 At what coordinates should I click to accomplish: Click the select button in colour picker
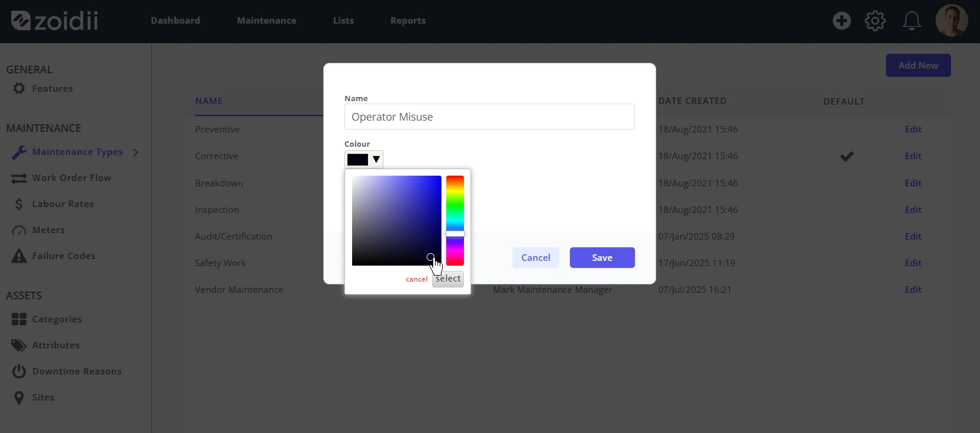tap(448, 279)
